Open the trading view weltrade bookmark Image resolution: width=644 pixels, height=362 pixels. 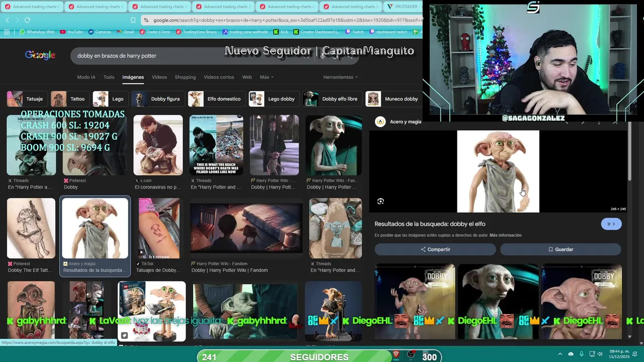(x=246, y=32)
